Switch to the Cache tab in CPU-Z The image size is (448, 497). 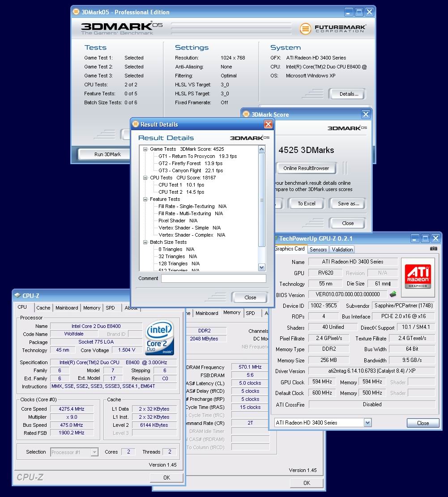[x=43, y=308]
